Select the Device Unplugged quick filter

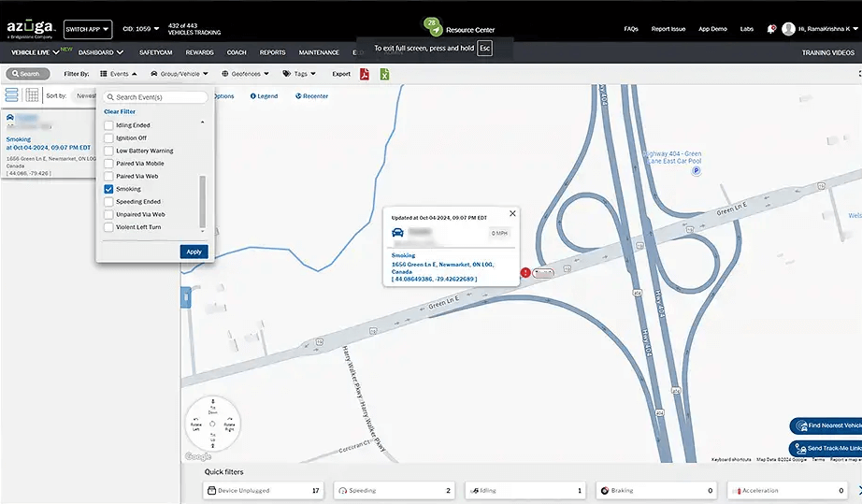pyautogui.click(x=264, y=490)
